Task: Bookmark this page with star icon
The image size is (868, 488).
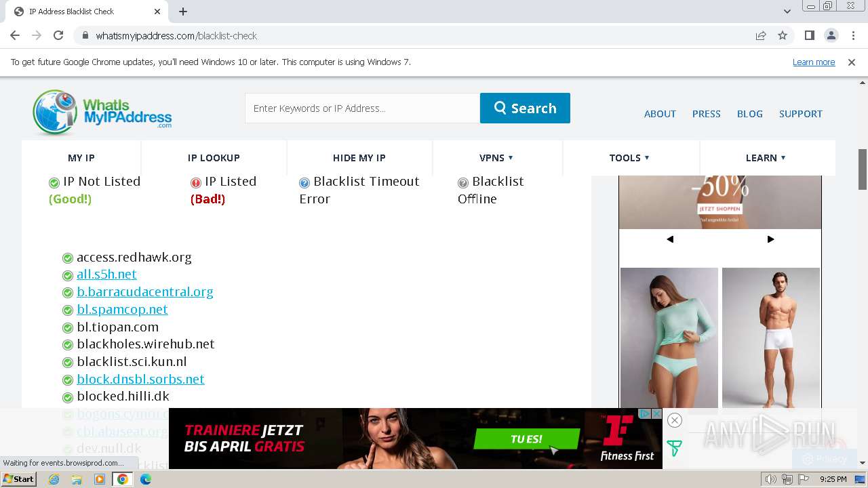Action: [x=783, y=35]
